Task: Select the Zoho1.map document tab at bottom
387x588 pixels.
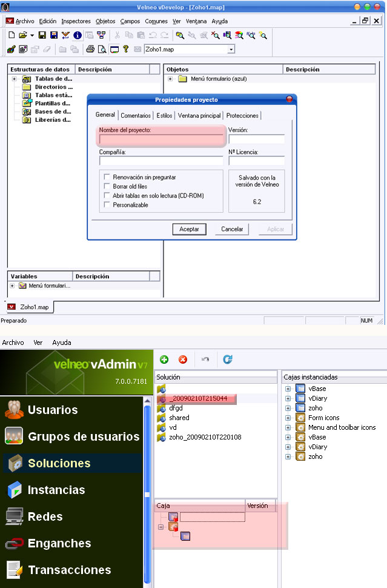Action: 29,307
